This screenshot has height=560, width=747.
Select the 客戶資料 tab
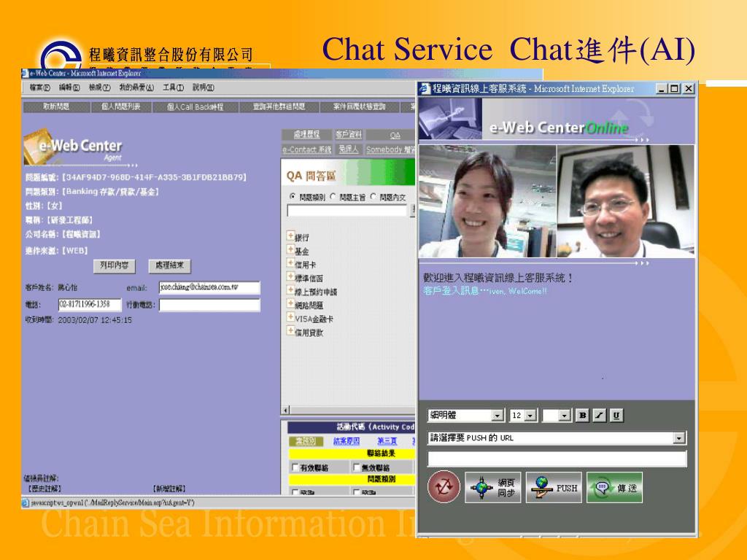[x=349, y=135]
